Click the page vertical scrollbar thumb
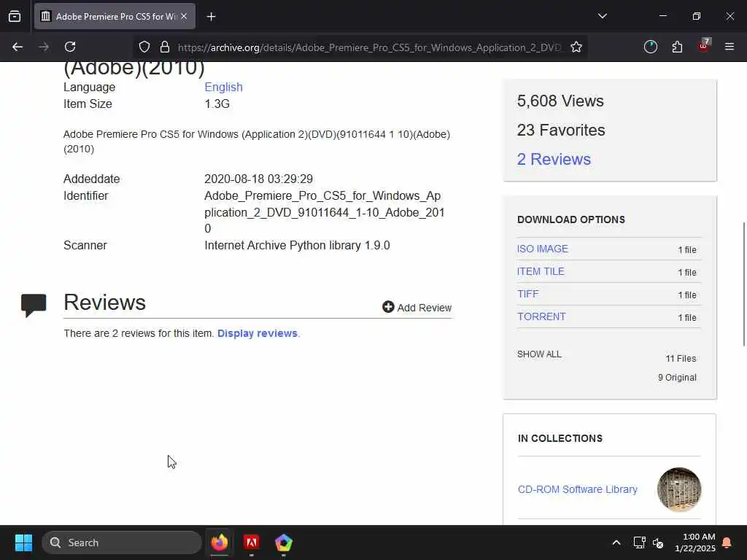The image size is (747, 560). [x=744, y=284]
